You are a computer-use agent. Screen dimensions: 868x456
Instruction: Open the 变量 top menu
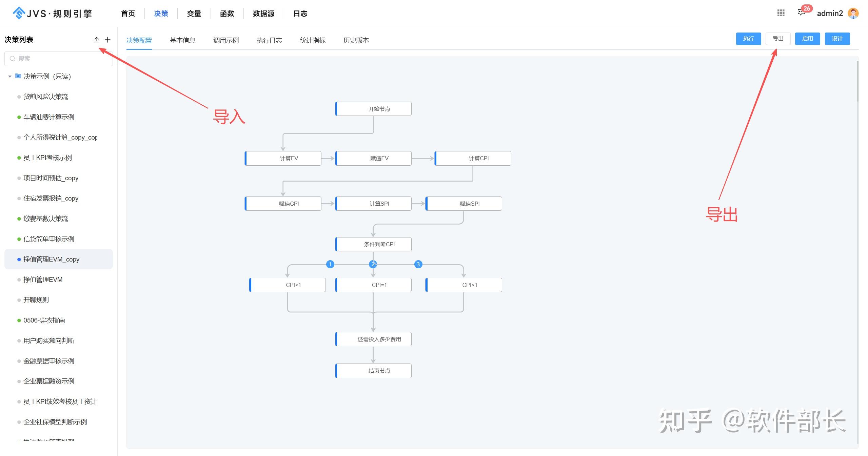tap(194, 14)
